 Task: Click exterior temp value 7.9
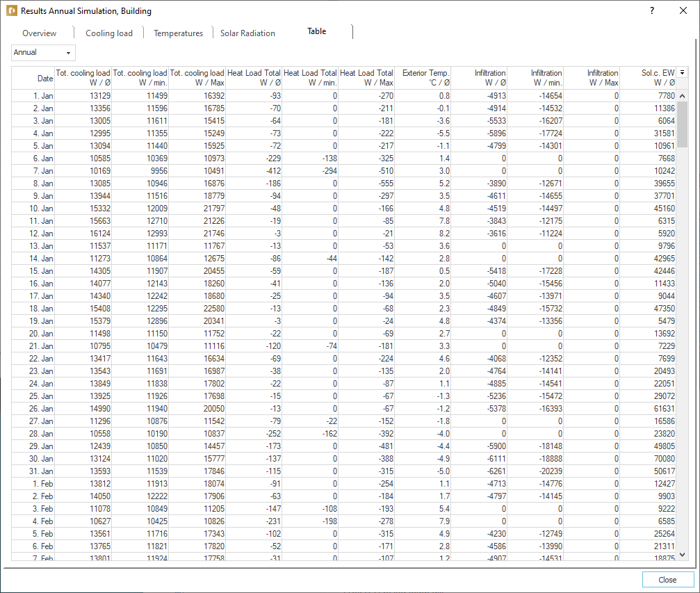[x=423, y=521]
